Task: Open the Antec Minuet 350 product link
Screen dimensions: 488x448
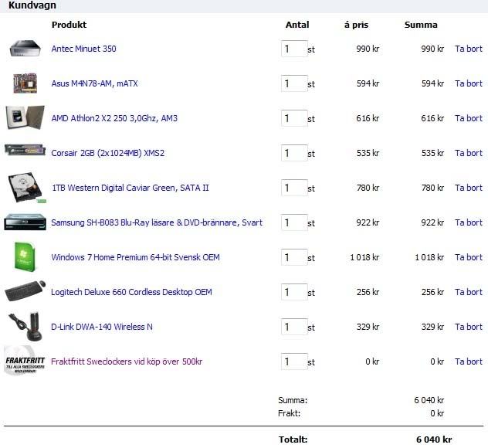Action: point(83,49)
